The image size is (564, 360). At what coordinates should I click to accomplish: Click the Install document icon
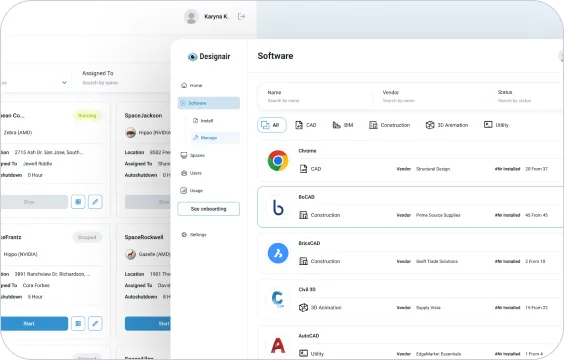click(x=195, y=120)
